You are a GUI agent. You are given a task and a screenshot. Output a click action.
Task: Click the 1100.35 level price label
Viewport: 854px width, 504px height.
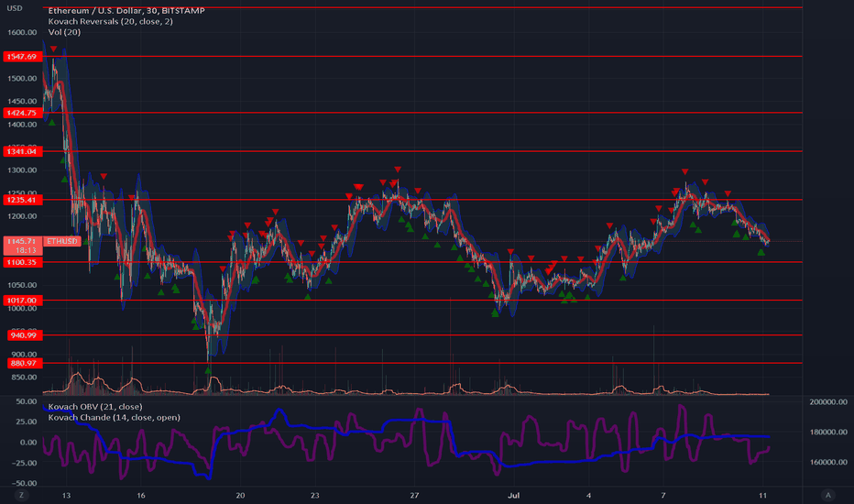(22, 263)
